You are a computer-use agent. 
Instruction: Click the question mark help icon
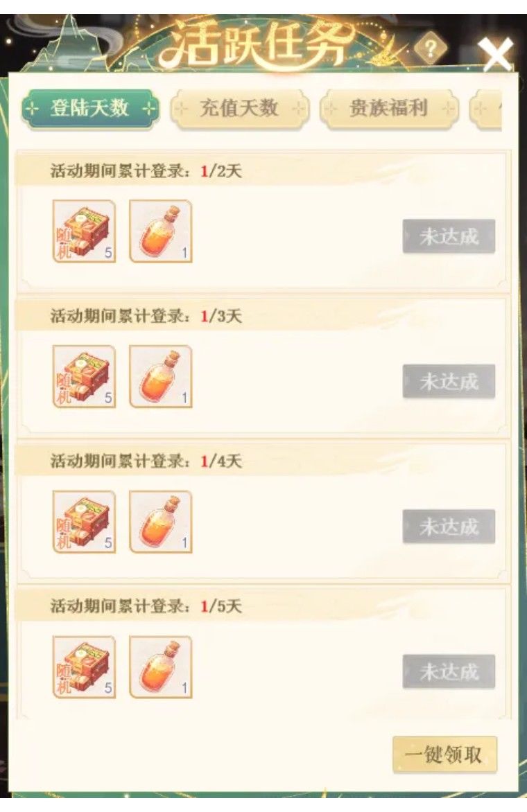click(430, 48)
